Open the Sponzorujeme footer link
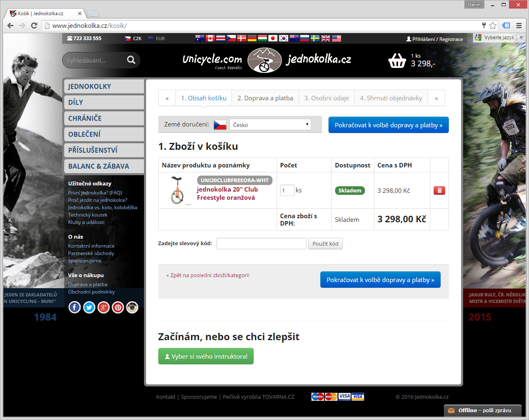 click(x=199, y=397)
